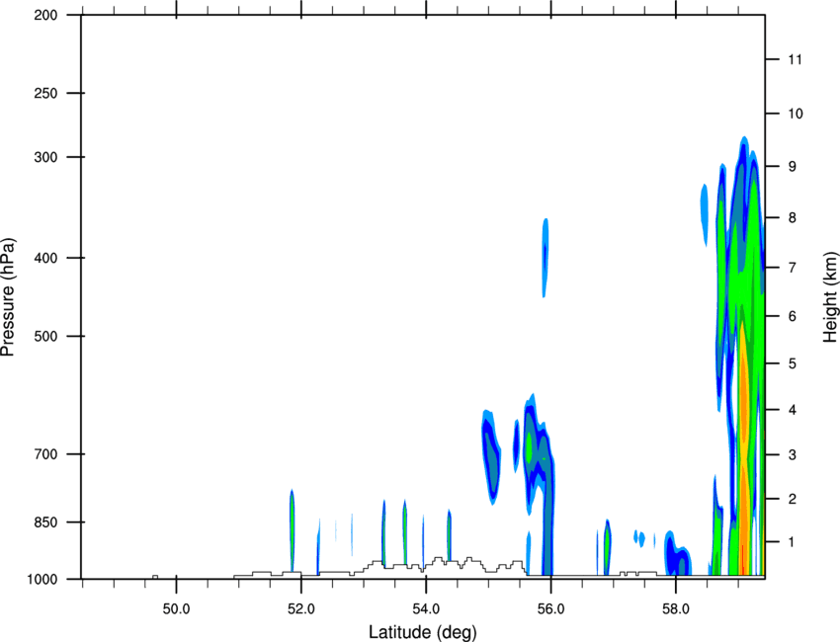Select the 700 pressure tick label
The width and height of the screenshot is (840, 642).
pos(45,454)
